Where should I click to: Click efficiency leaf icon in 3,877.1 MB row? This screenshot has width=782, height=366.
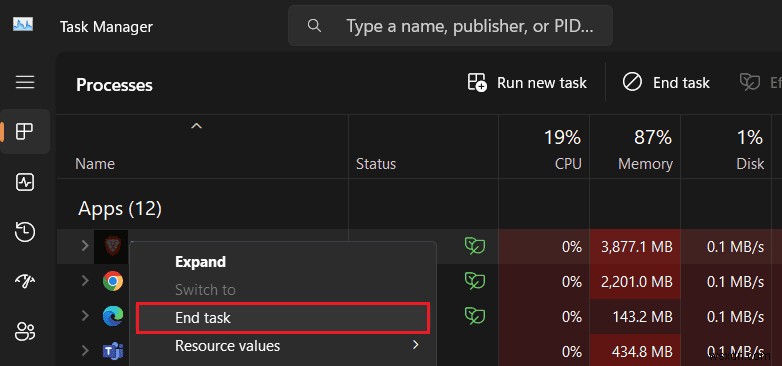475,246
